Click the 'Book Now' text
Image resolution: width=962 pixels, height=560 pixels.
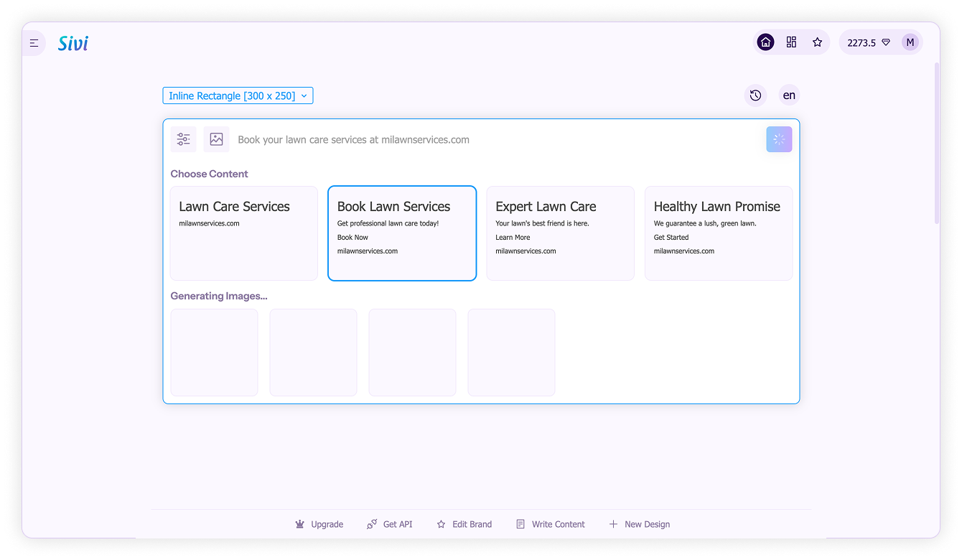tap(352, 237)
